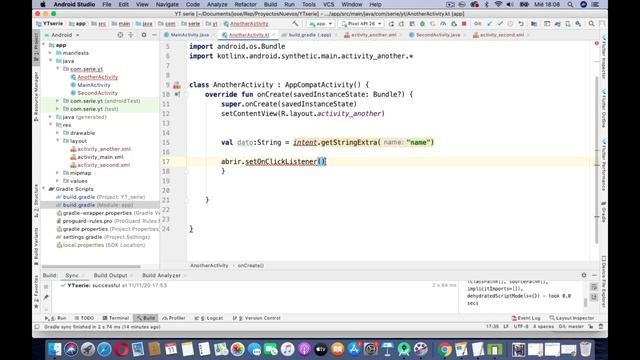
Task: Toggle Resource Manager side panel
Action: pyautogui.click(x=36, y=96)
